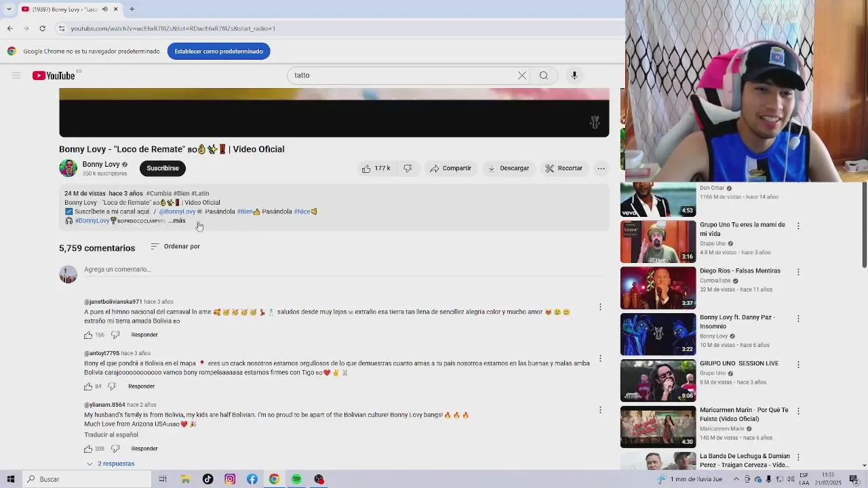Open options for Grupo Uno Tu eres video
This screenshot has width=868, height=488.
point(798,226)
